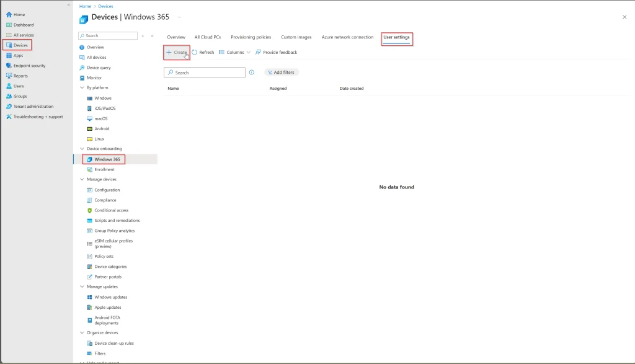The width and height of the screenshot is (635, 364).
Task: Open Scripts and remediations
Action: click(113, 221)
